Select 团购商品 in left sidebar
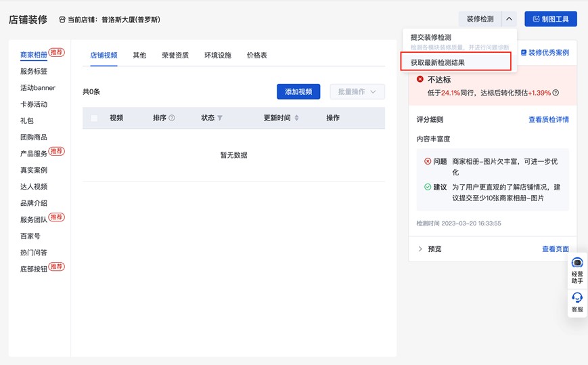The width and height of the screenshot is (588, 365). [34, 137]
